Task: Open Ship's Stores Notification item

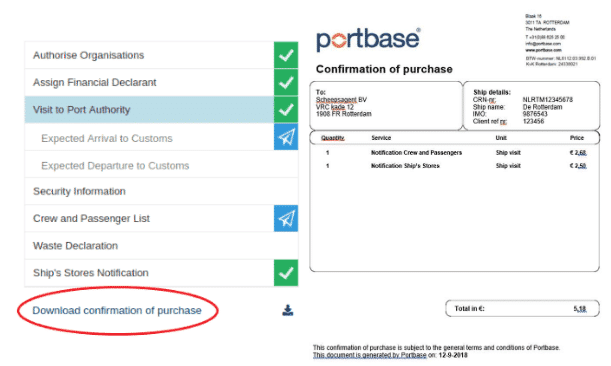Action: coord(149,273)
